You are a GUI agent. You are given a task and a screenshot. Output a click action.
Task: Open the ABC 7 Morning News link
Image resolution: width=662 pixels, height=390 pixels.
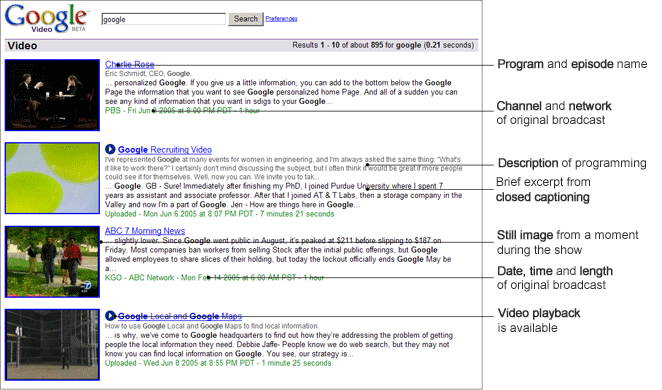pos(145,231)
